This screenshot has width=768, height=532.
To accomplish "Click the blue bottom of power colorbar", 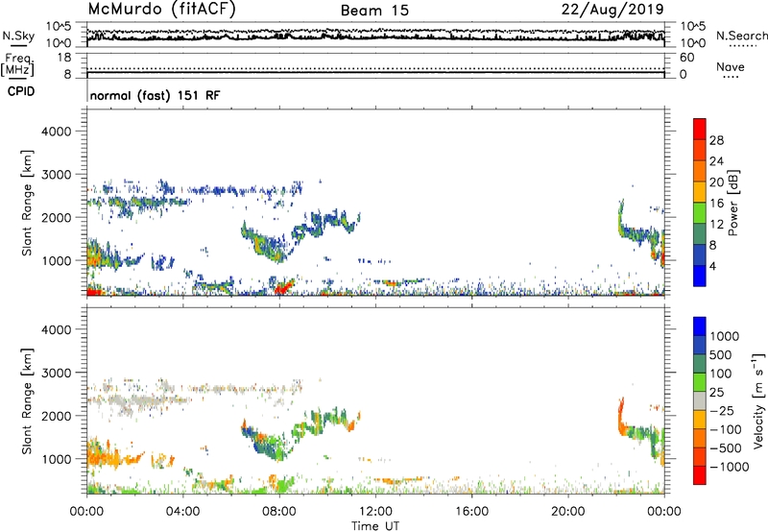I will 700,276.
